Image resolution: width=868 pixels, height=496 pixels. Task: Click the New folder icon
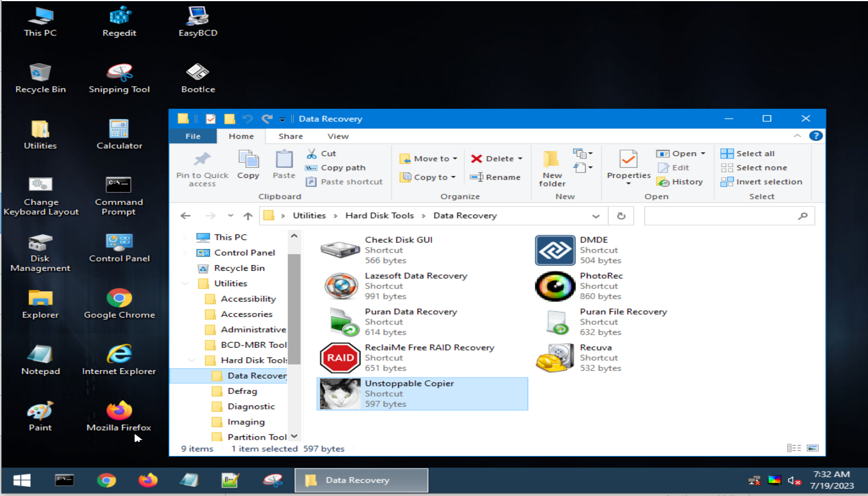[x=551, y=159]
